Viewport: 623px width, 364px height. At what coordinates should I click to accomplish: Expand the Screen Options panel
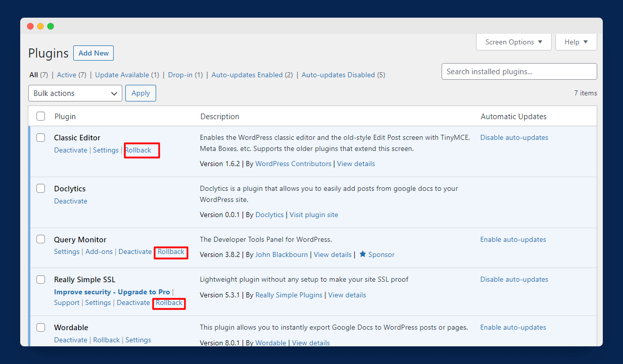(x=513, y=42)
